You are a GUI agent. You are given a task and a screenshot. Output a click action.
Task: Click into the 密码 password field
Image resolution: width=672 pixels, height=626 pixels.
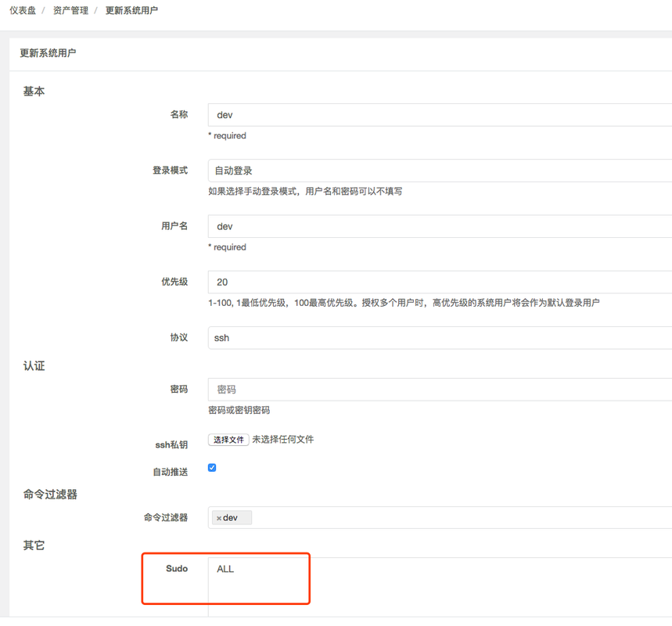(x=440, y=390)
